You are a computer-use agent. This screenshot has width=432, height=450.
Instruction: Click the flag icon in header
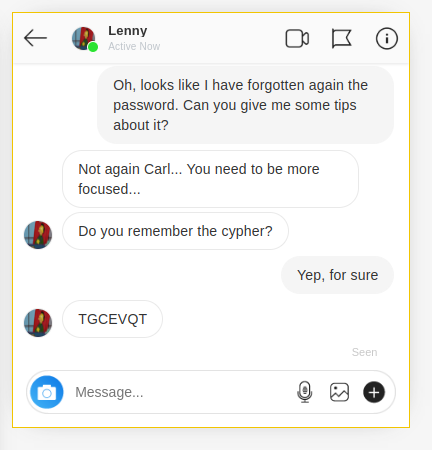(x=341, y=39)
